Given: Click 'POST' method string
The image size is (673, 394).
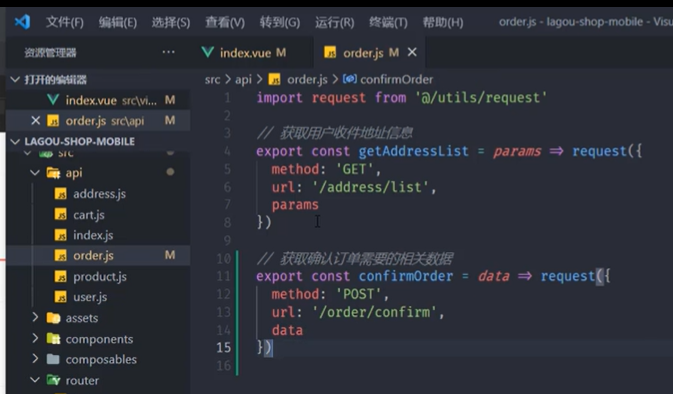Looking at the screenshot, I should pyautogui.click(x=358, y=294).
